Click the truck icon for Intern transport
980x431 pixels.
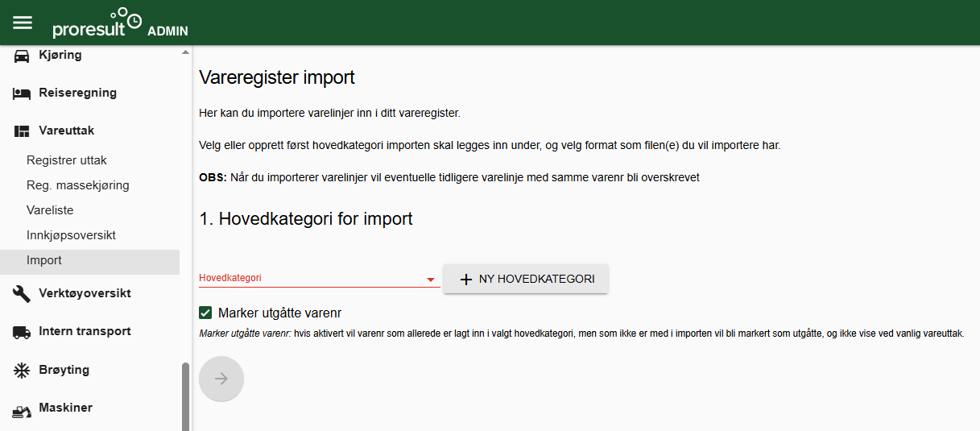click(22, 332)
